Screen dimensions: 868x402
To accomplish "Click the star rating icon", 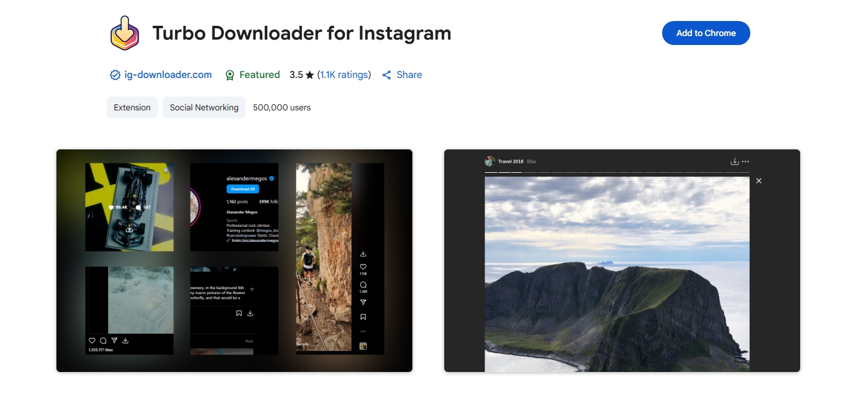I will [310, 75].
